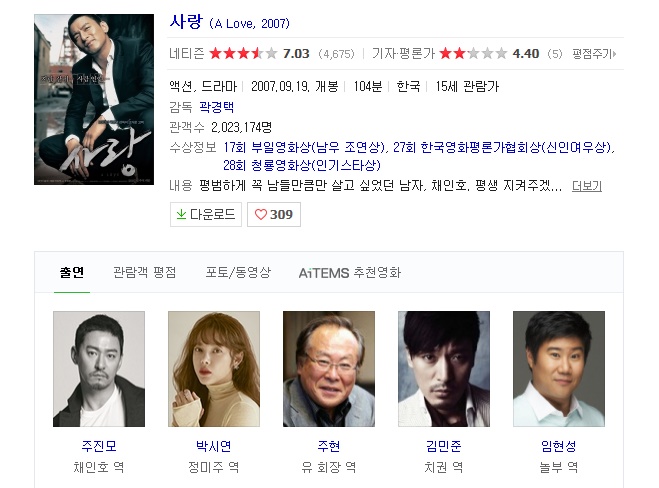
Task: Switch to the 포토/동영상 tab
Action: point(238,272)
